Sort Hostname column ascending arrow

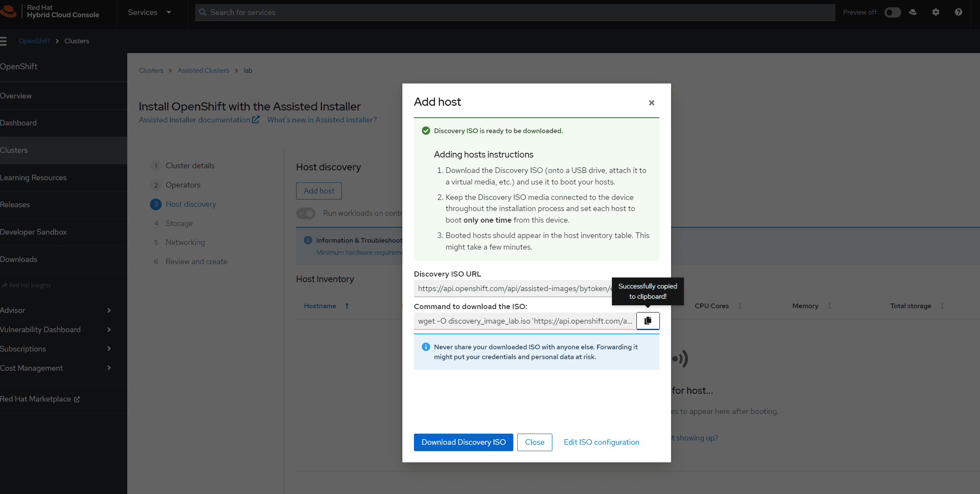[347, 306]
